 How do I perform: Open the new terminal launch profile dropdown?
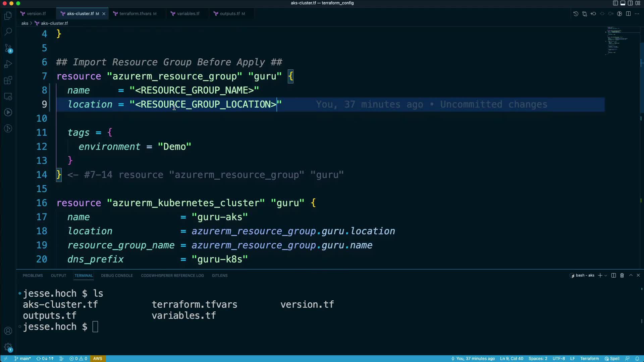606,276
